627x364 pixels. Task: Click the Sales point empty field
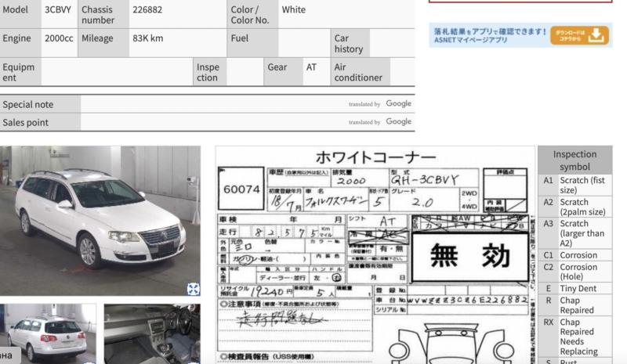(x=212, y=122)
